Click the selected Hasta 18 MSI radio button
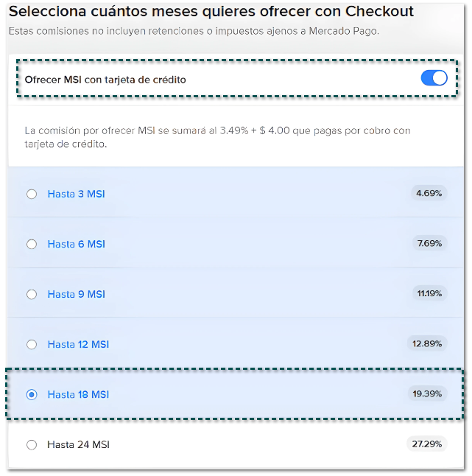Viewport: 472px width, 476px height. tap(31, 395)
